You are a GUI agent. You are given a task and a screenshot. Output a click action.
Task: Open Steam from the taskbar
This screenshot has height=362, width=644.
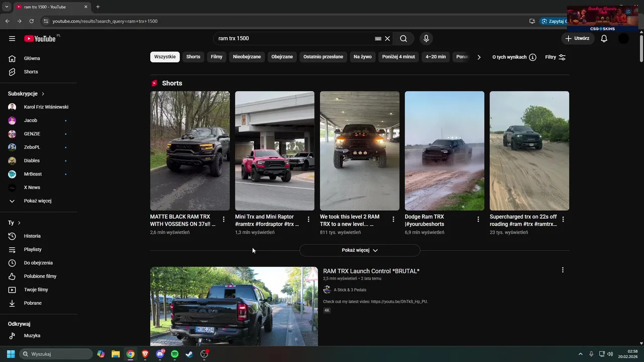pos(189,354)
